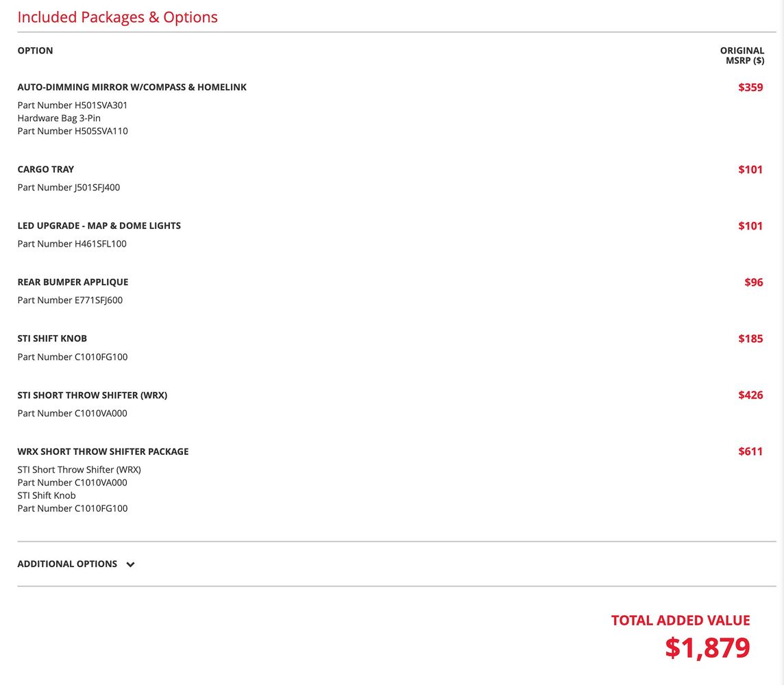Select the Hardware Bag 3-Pin line

59,118
